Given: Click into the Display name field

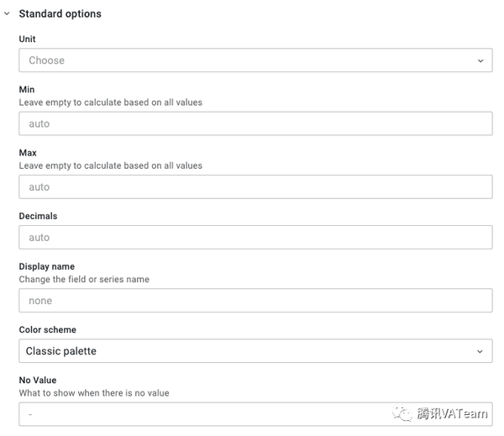Looking at the screenshot, I should tap(255, 301).
